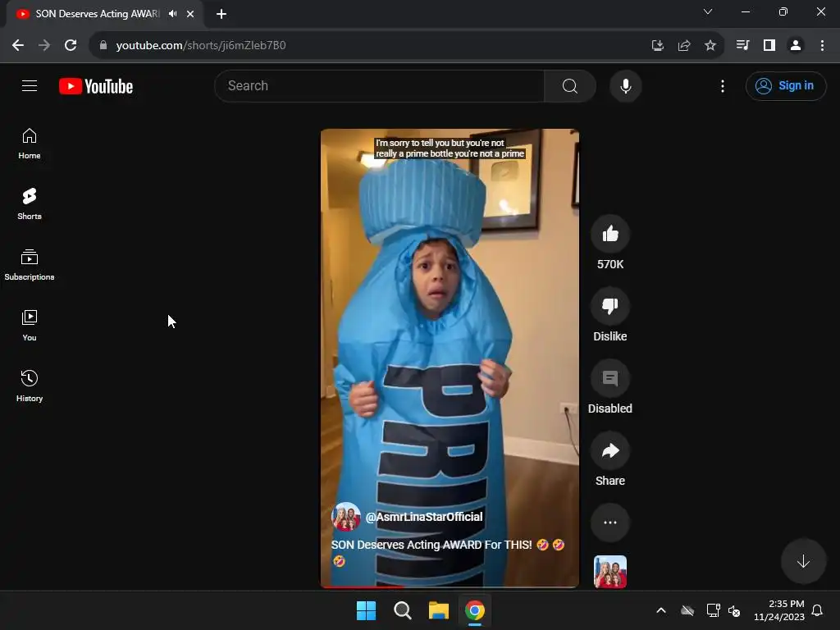View site information via lock icon

[103, 46]
